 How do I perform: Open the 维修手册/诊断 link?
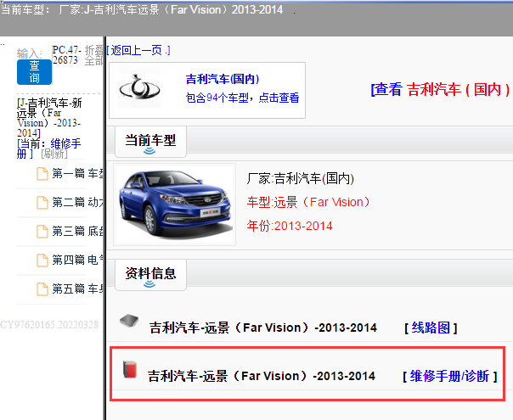450,376
